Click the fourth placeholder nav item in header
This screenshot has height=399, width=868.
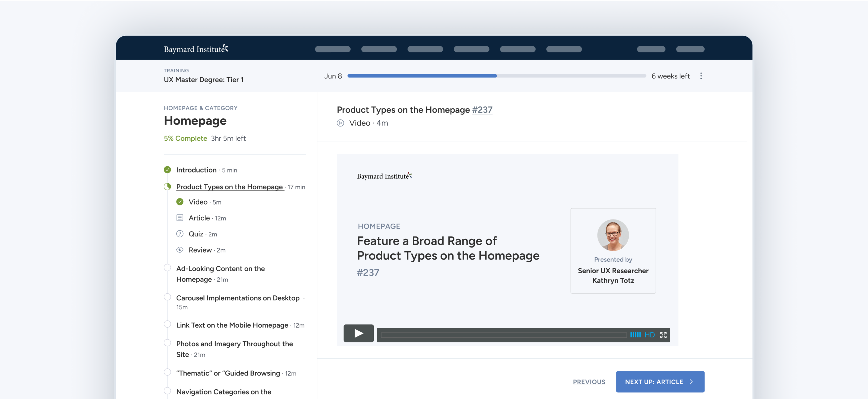[x=471, y=49]
